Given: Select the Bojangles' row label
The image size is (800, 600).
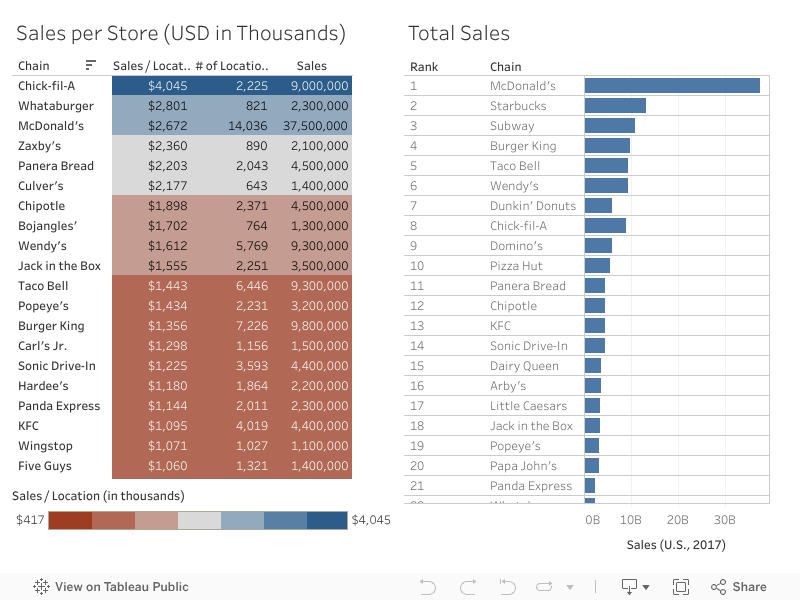Looking at the screenshot, I should [47, 226].
